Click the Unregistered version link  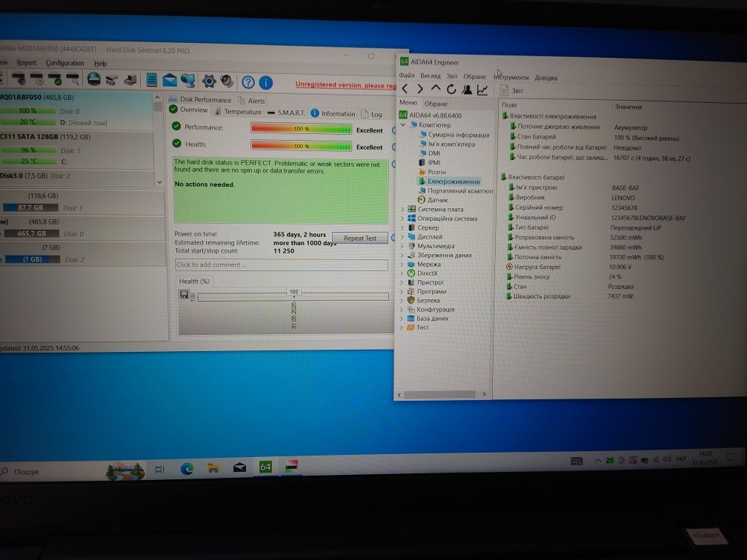point(346,85)
